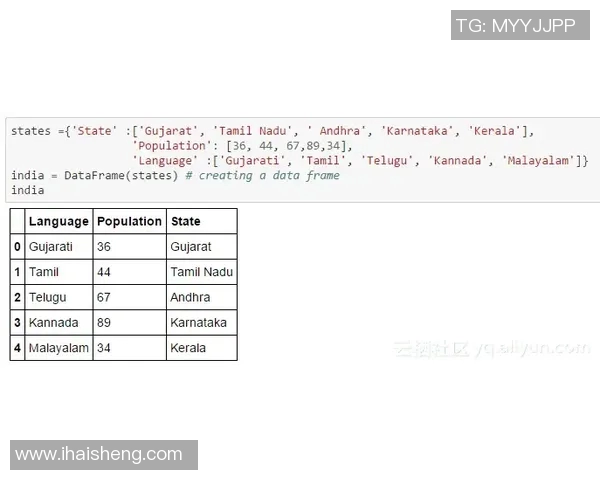Click the Population column header
Image resolution: width=600 pixels, height=480 pixels.
[129, 221]
